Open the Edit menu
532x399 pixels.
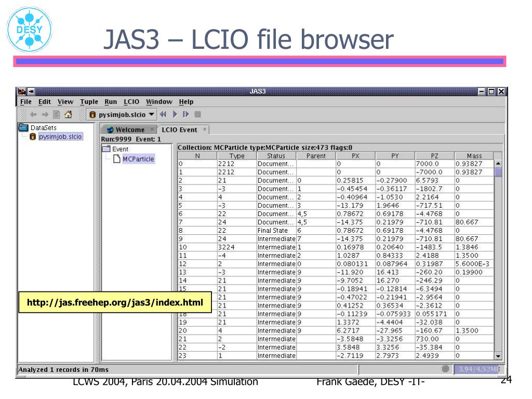[x=45, y=102]
